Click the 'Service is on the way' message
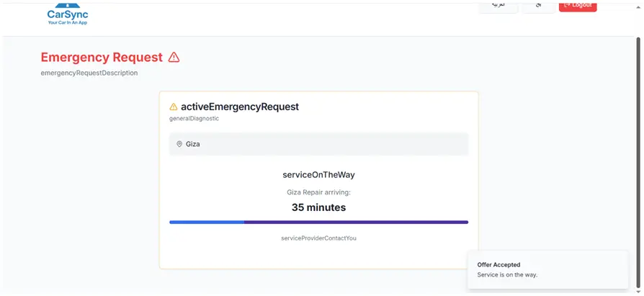This screenshot has width=644, height=296. tap(507, 274)
